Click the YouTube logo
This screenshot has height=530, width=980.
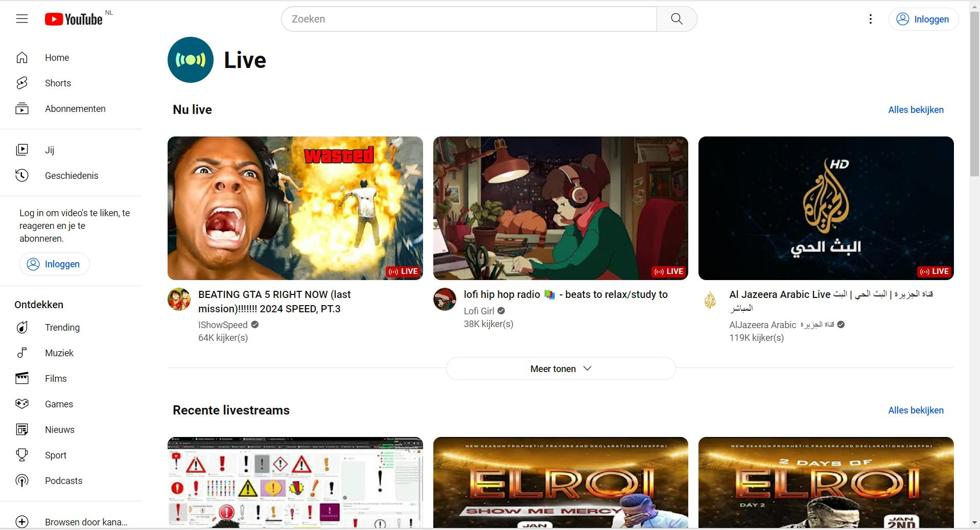(x=74, y=19)
